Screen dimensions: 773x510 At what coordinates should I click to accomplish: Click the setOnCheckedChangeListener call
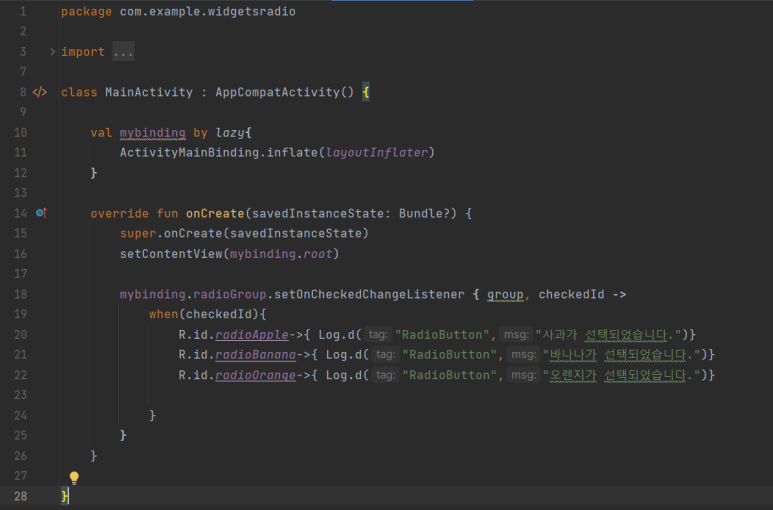point(369,295)
